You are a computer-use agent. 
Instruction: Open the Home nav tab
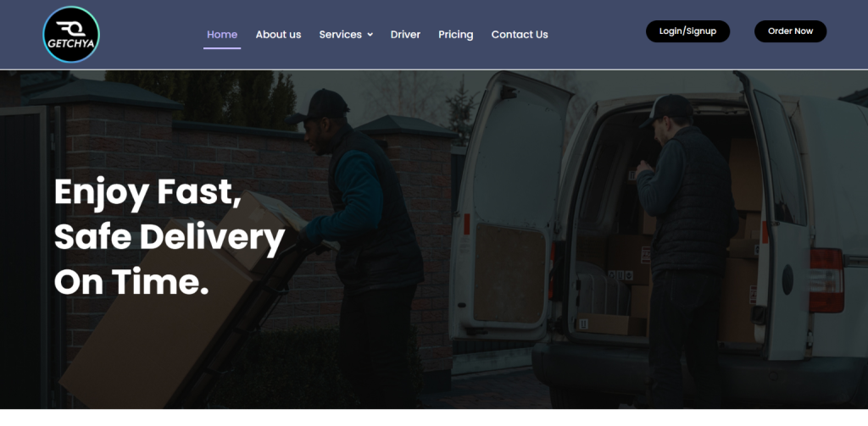(222, 35)
